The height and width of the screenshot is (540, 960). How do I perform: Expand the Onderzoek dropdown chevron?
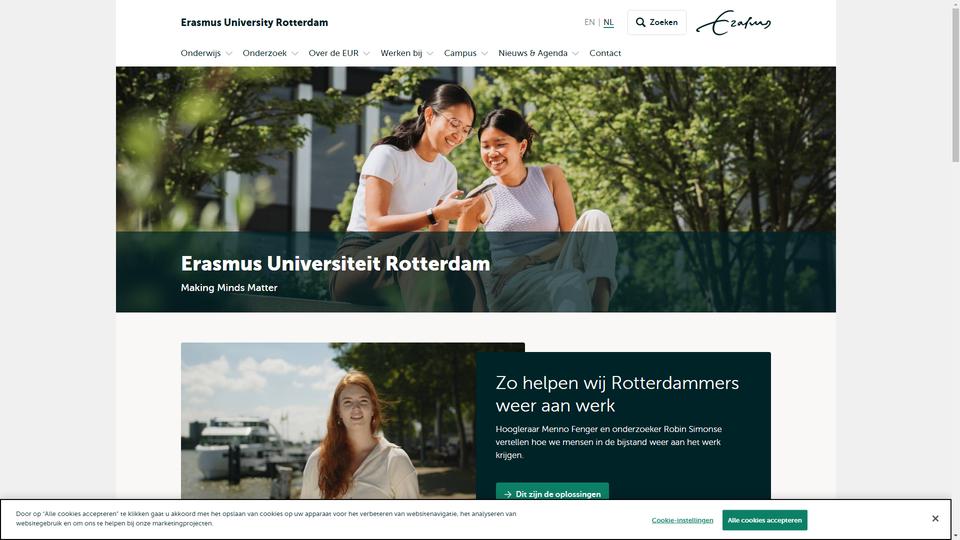[295, 53]
